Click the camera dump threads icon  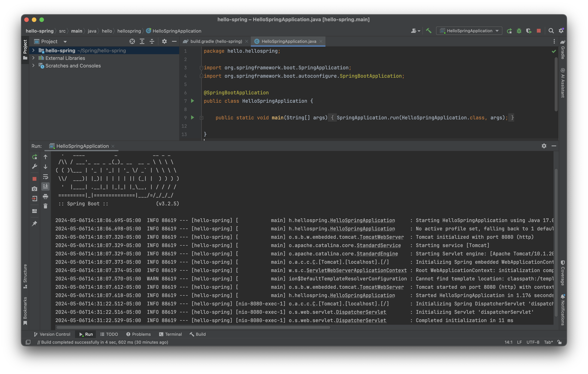point(34,189)
